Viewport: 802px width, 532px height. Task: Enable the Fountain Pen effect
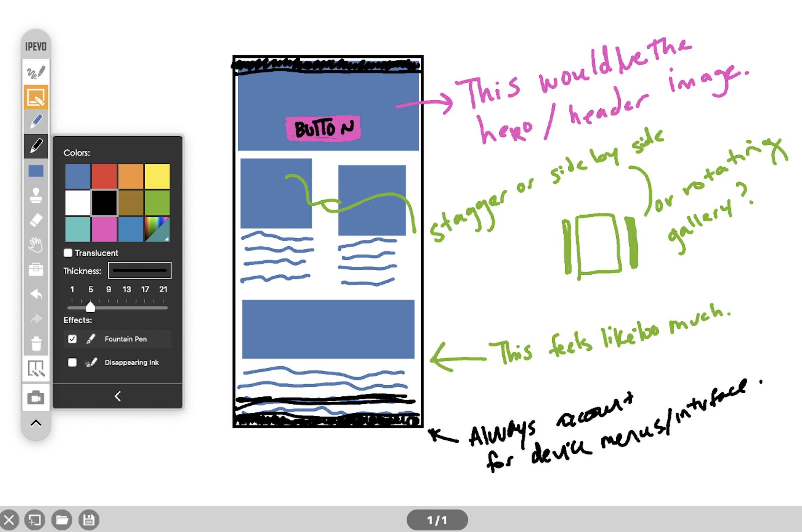tap(71, 337)
